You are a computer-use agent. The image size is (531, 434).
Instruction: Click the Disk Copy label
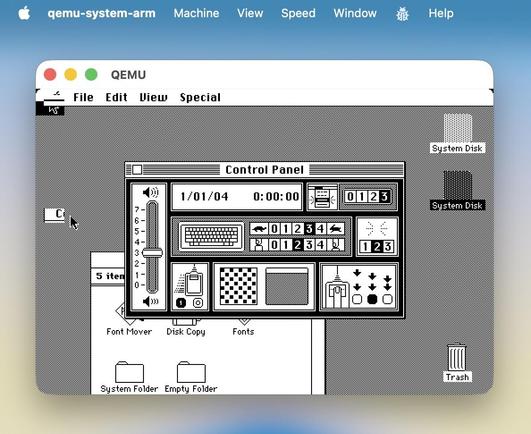tap(186, 332)
